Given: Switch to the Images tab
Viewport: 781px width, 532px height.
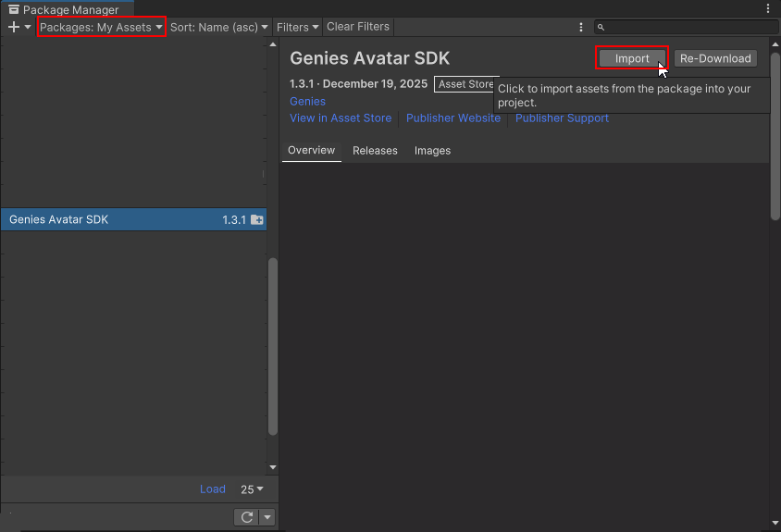Looking at the screenshot, I should (x=432, y=151).
